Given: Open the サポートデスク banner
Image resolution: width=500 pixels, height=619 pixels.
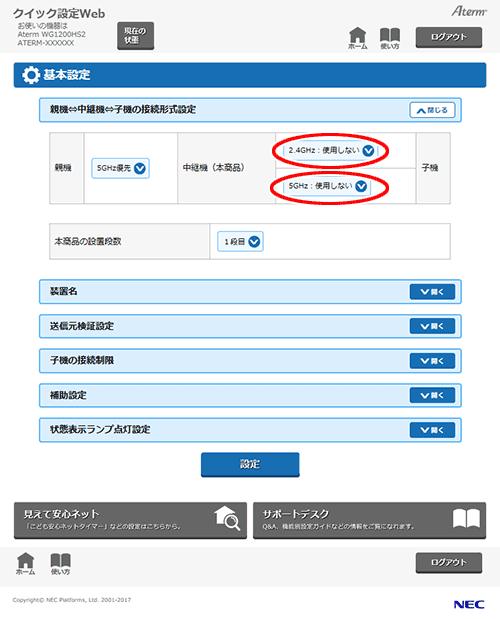Looking at the screenshot, I should point(369,520).
